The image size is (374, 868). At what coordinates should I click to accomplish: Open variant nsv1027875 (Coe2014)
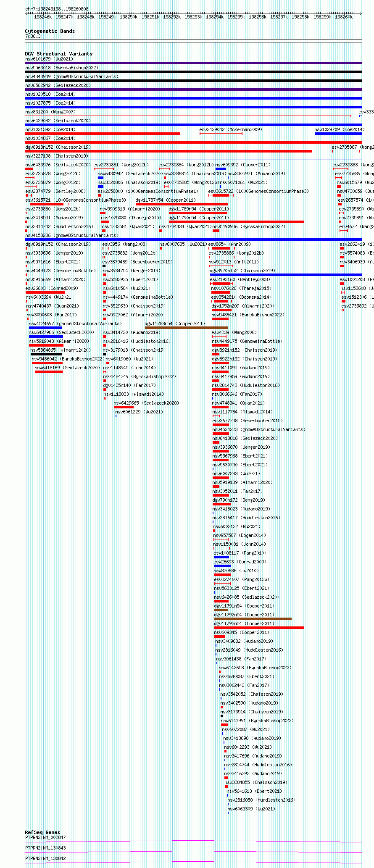[x=50, y=103]
